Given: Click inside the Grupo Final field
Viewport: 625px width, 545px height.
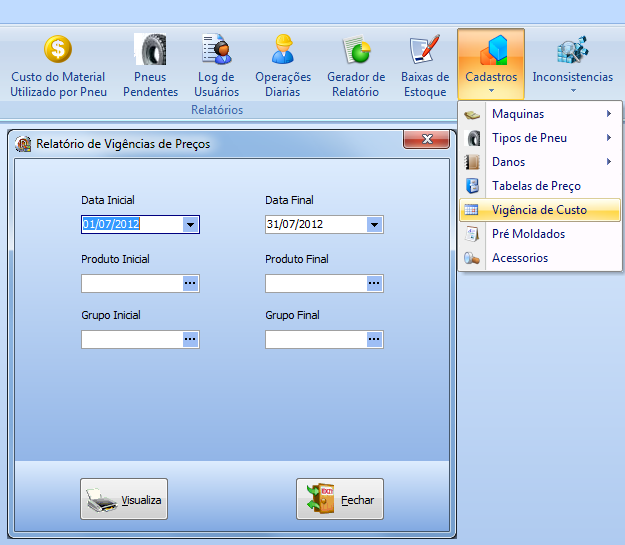Looking at the screenshot, I should pyautogui.click(x=315, y=340).
